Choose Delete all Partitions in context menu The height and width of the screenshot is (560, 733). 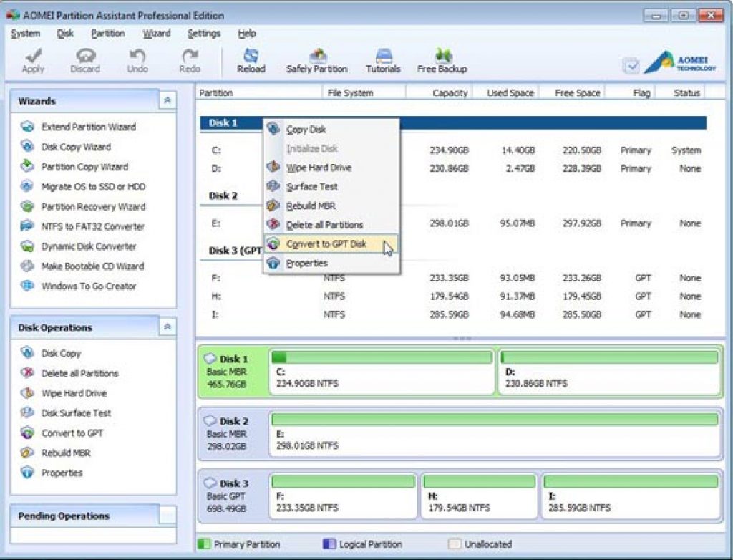[331, 225]
